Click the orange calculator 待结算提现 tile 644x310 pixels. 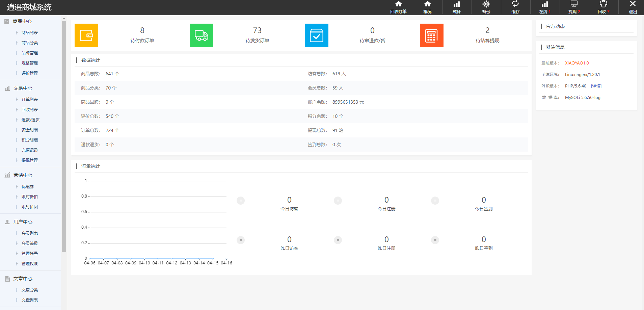click(x=431, y=35)
